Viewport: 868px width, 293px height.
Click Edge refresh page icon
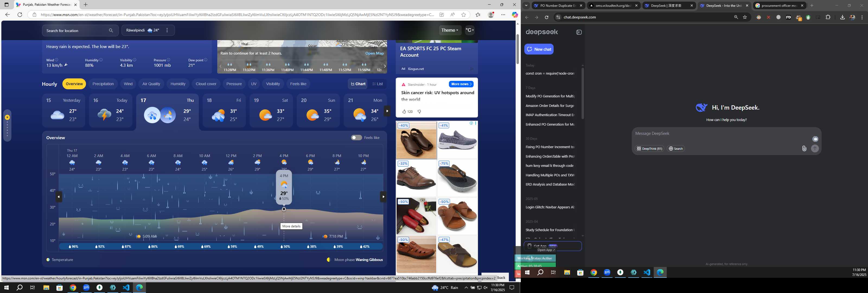[20, 15]
